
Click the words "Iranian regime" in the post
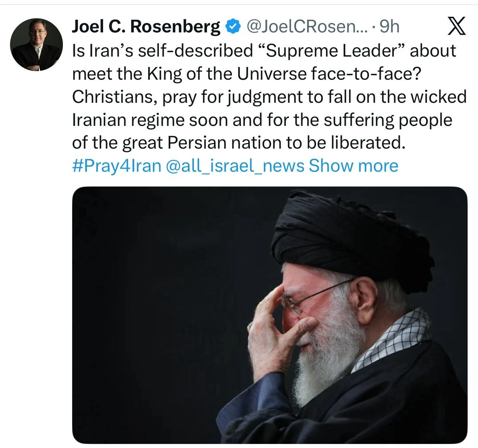(x=128, y=120)
